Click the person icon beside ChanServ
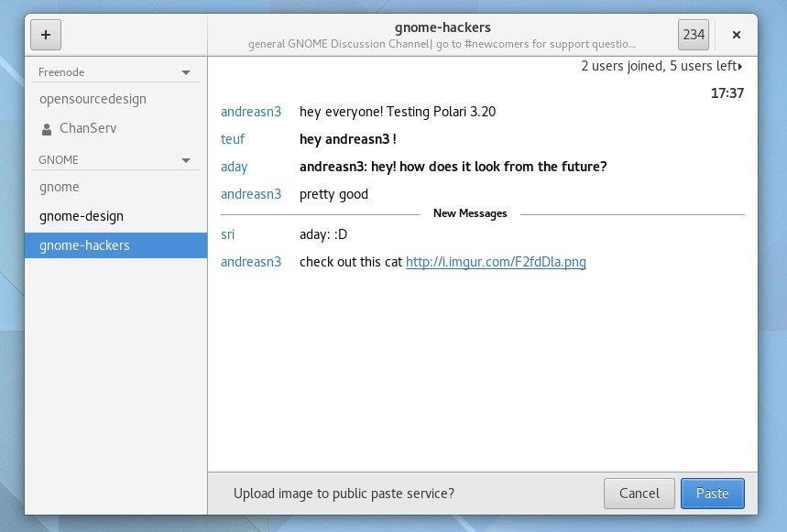This screenshot has height=532, width=787. (47, 129)
